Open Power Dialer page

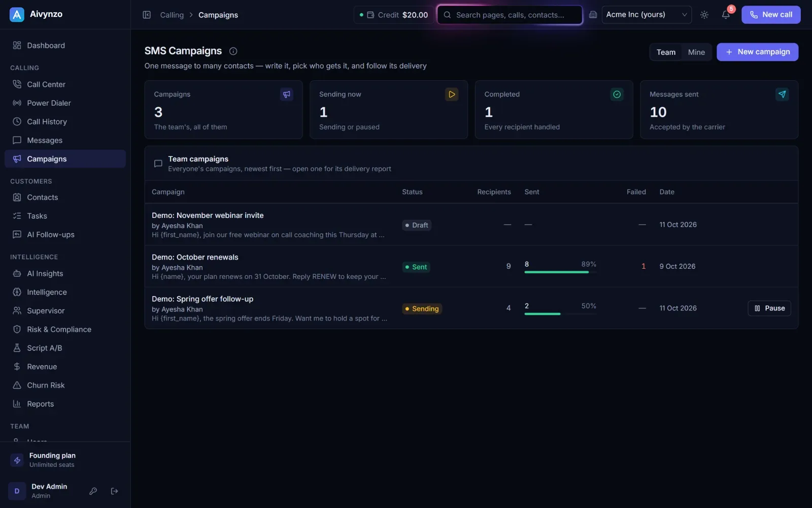tap(65, 103)
